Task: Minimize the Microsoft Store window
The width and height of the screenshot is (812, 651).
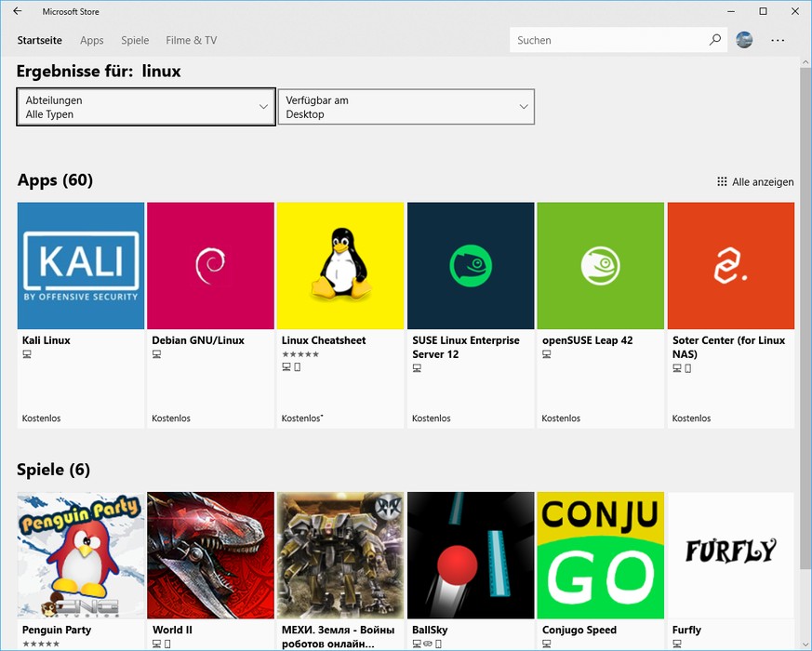Action: (x=732, y=11)
